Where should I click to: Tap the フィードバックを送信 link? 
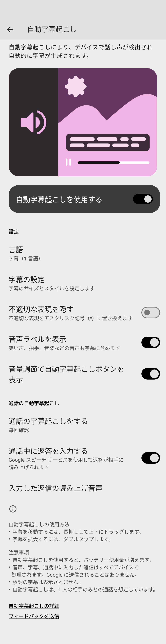tap(34, 616)
